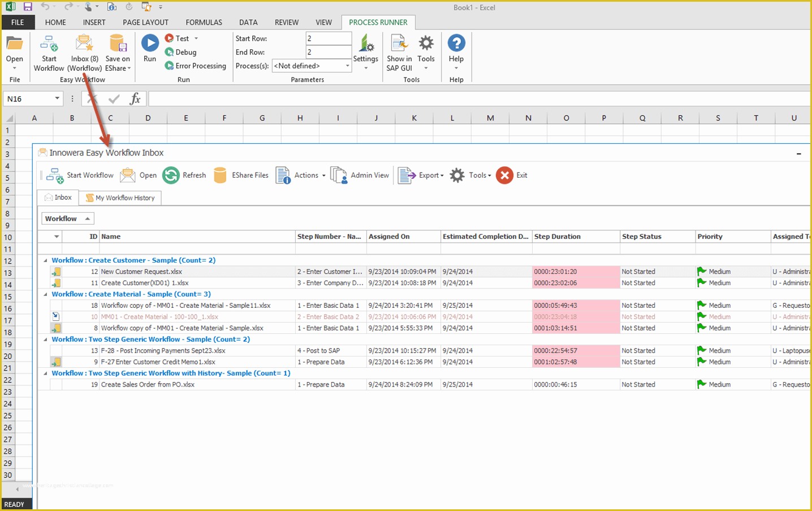Viewport: 812px width, 511px height.
Task: Select the Inbox tab in workflow window
Action: pos(58,197)
